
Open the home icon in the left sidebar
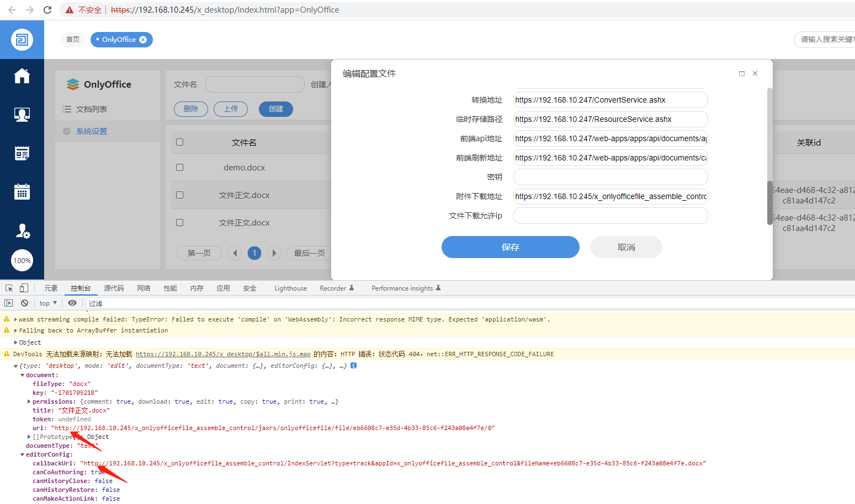[x=22, y=76]
